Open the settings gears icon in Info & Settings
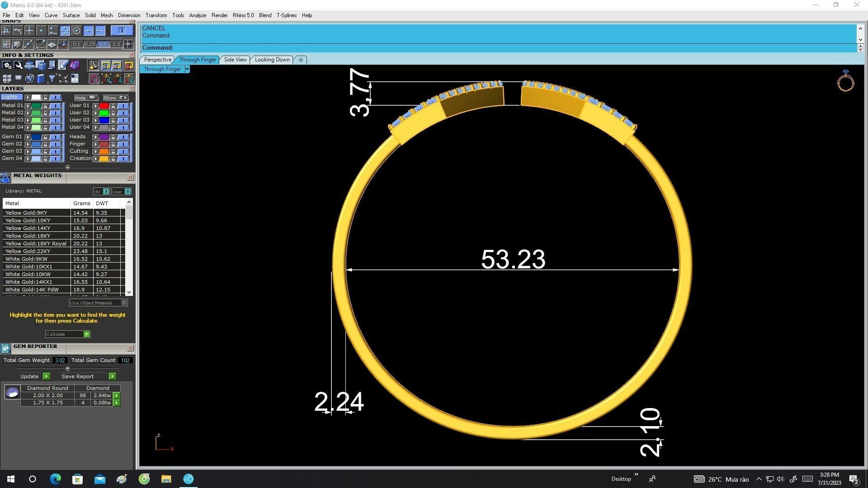 click(7, 66)
